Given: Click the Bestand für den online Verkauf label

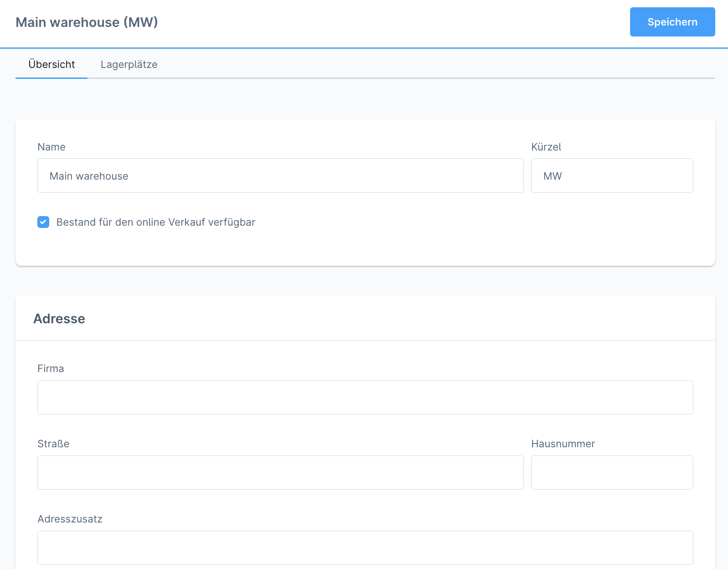Looking at the screenshot, I should tap(156, 222).
